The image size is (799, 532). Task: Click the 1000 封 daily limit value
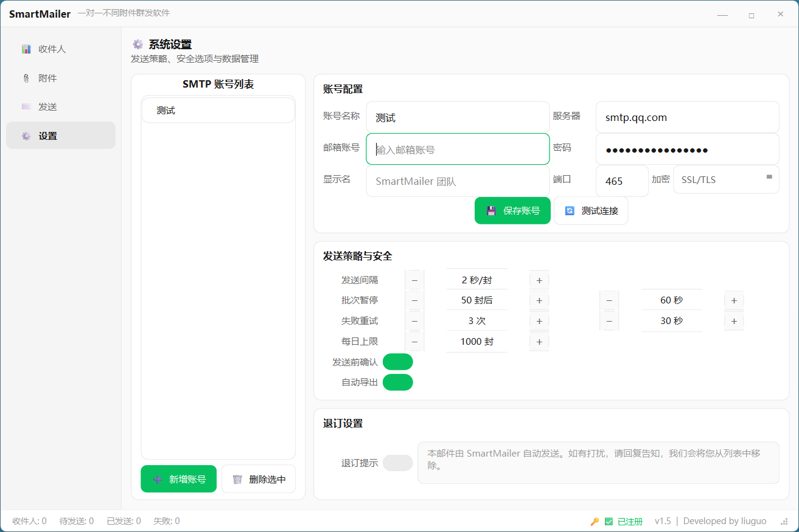coord(477,342)
